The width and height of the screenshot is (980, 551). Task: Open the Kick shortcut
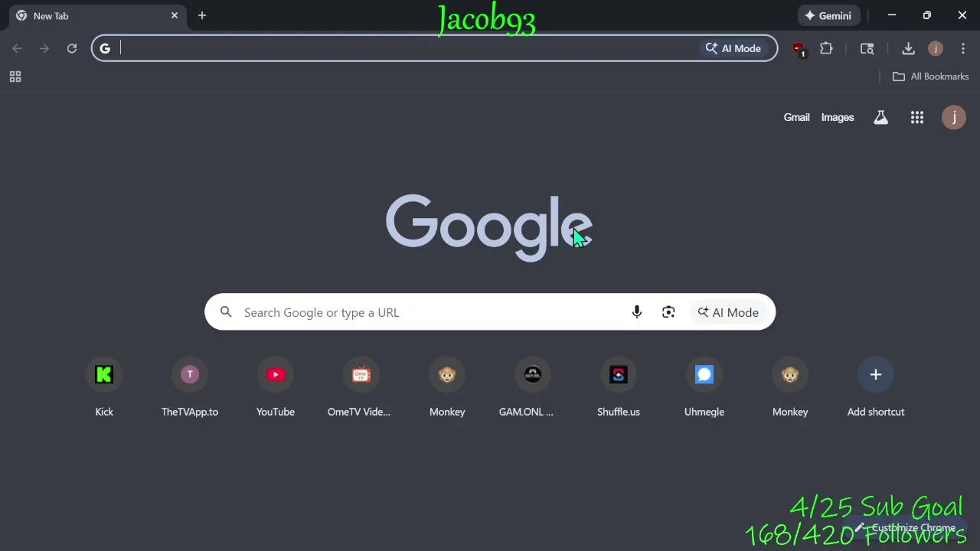(x=104, y=374)
